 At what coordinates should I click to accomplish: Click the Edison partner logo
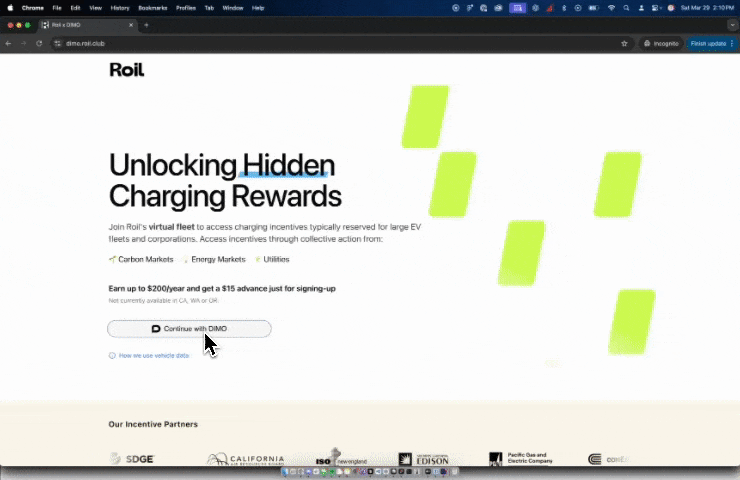click(423, 459)
